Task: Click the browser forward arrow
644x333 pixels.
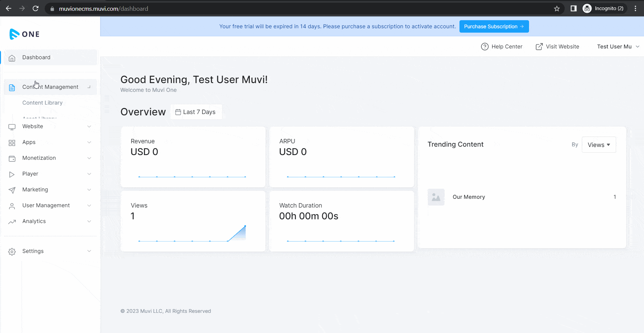Action: pos(22,8)
